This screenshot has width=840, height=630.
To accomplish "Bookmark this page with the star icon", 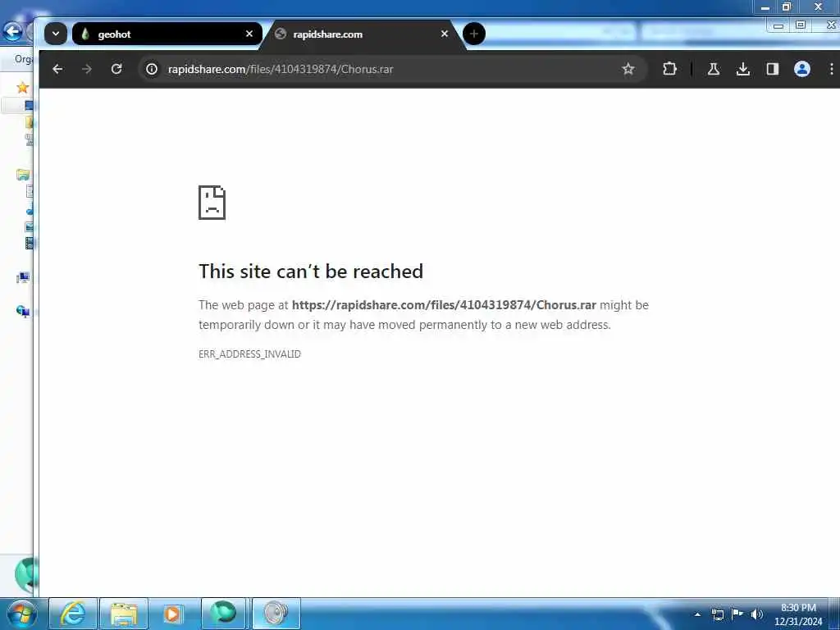I will click(x=628, y=69).
